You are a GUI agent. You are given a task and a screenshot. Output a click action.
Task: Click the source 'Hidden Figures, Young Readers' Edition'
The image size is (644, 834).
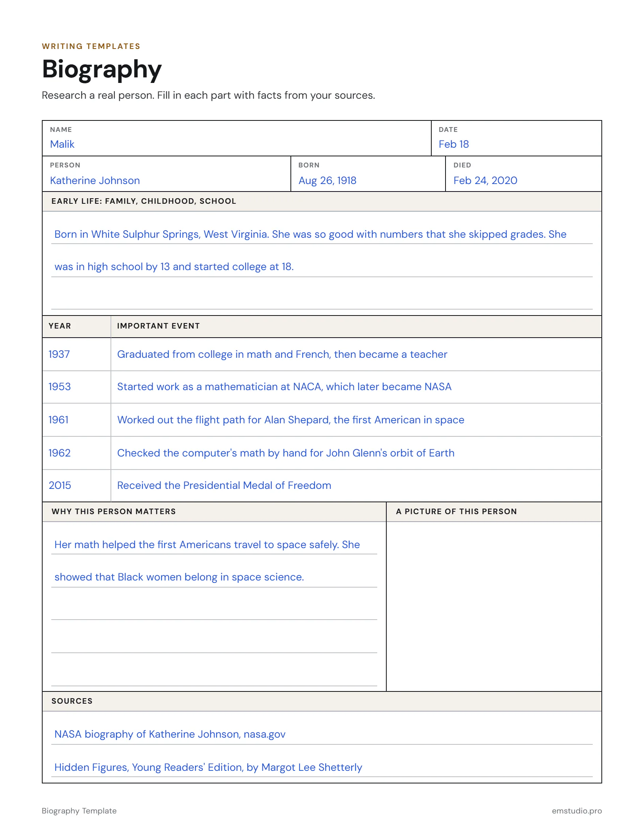208,767
